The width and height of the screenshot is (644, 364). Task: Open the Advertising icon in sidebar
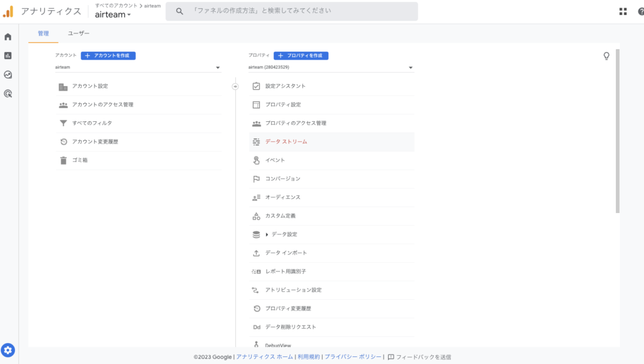coord(8,94)
